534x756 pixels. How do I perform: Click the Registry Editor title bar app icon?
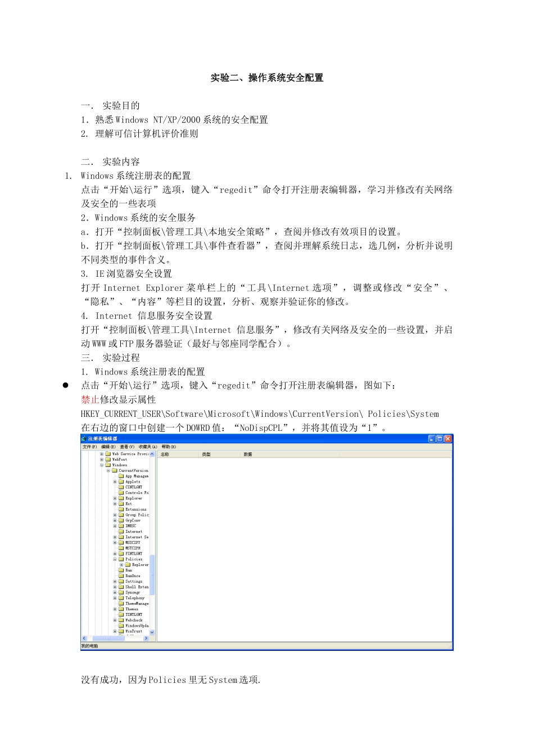coord(84,439)
